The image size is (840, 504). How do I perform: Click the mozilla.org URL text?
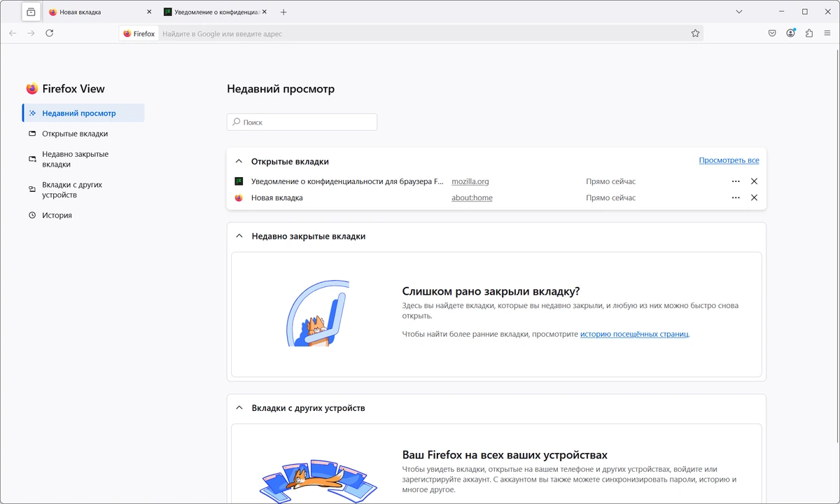[x=470, y=181]
